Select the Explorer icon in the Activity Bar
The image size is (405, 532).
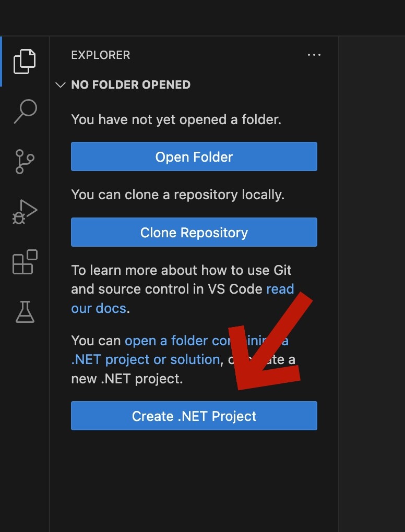coord(25,61)
